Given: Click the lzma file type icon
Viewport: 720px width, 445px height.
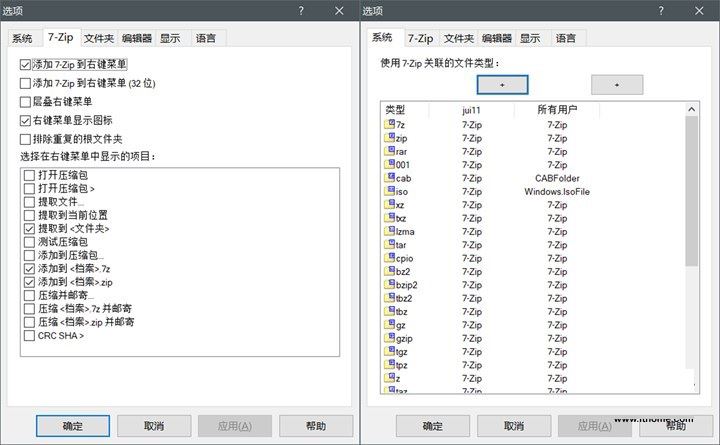Looking at the screenshot, I should [389, 231].
